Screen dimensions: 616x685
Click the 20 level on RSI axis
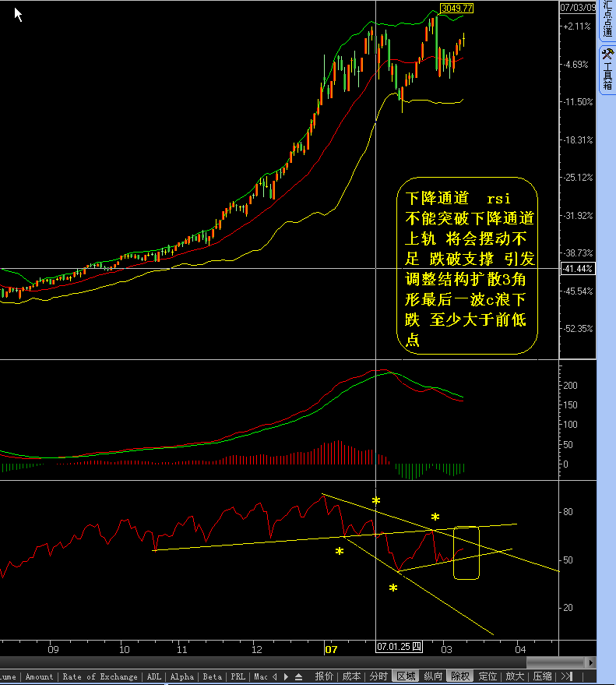(568, 608)
